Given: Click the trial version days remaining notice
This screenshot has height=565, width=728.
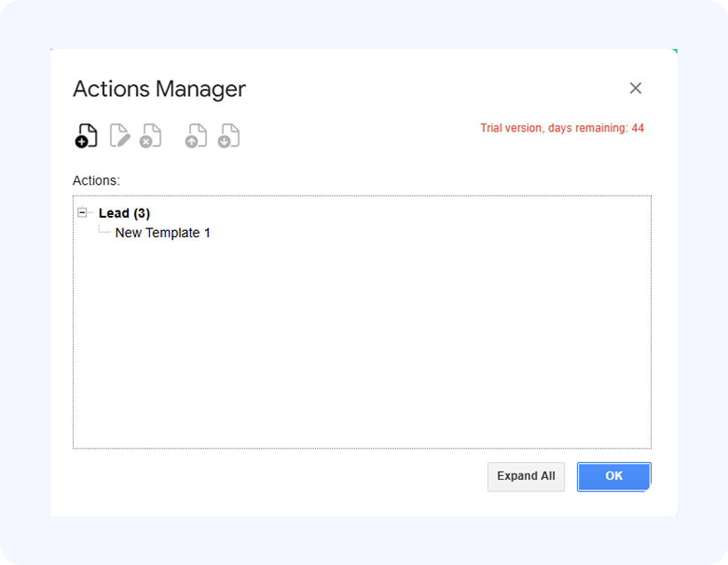Looking at the screenshot, I should pos(562,128).
